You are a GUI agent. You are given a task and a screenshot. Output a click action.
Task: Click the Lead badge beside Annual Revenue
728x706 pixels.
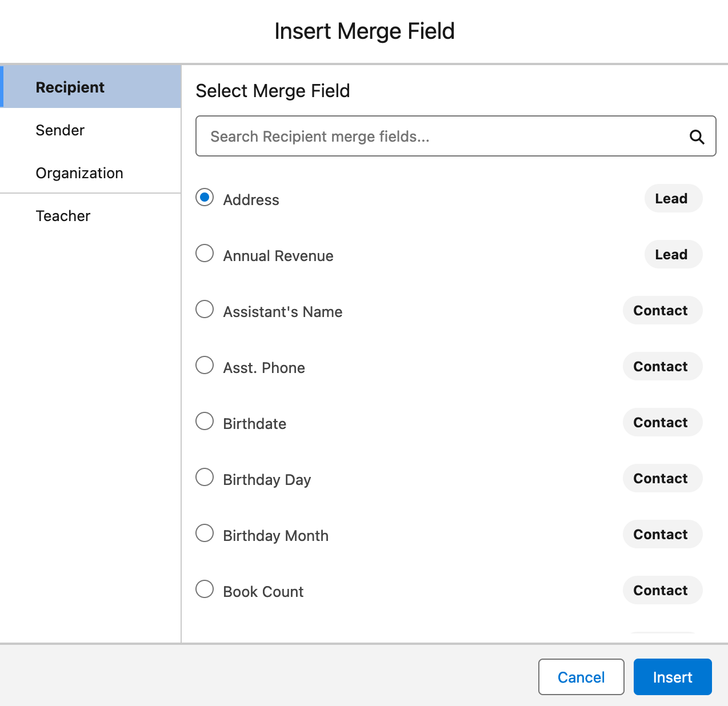click(x=673, y=255)
